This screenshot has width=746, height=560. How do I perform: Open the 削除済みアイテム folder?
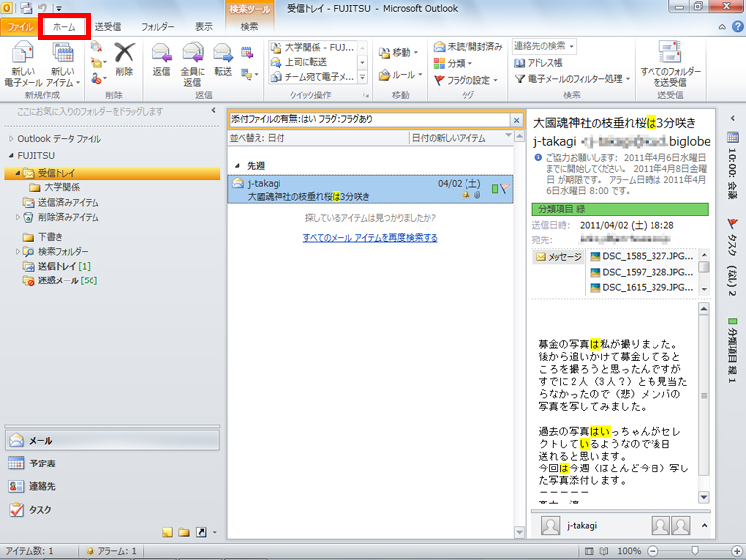point(68,217)
